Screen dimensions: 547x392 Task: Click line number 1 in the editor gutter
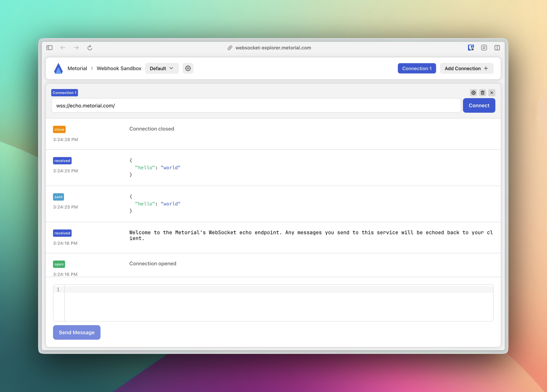pos(58,289)
